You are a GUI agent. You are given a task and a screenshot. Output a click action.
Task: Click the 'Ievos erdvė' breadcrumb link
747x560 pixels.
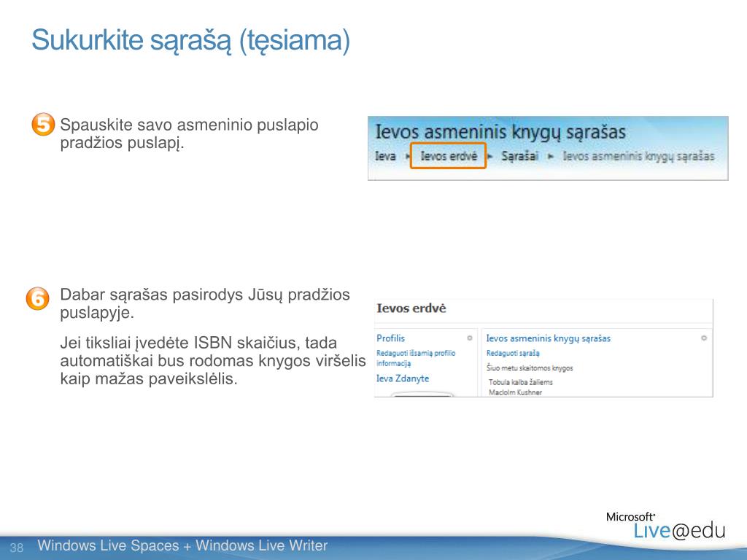[449, 156]
